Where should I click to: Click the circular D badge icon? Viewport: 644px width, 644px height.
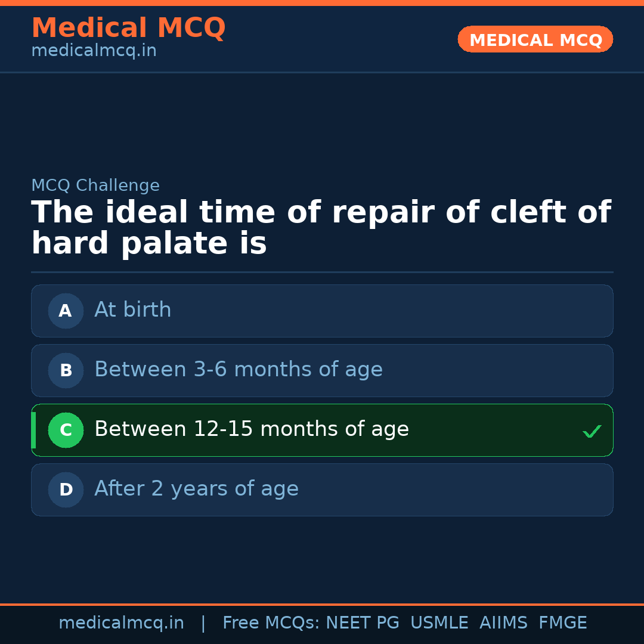pyautogui.click(x=65, y=490)
